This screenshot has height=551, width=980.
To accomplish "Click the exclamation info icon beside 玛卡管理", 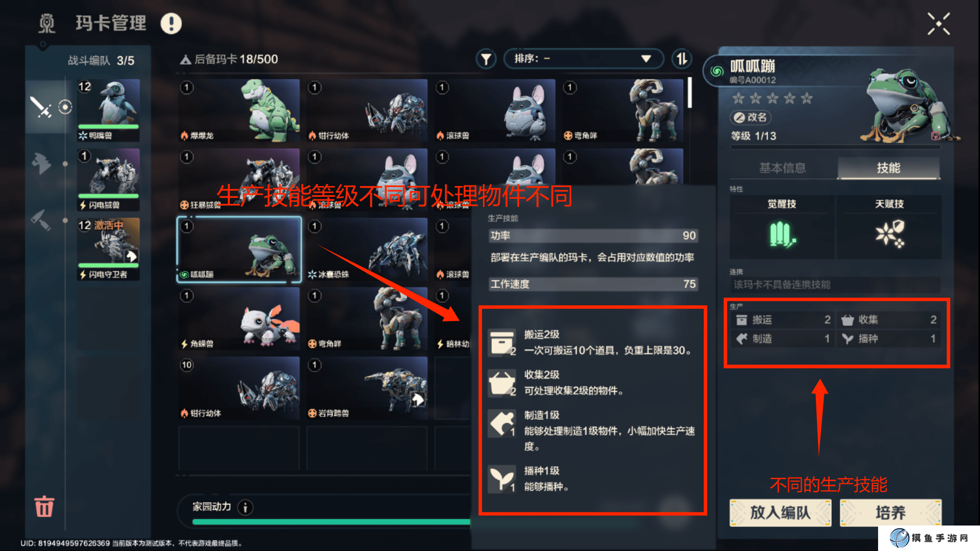I will pyautogui.click(x=171, y=23).
